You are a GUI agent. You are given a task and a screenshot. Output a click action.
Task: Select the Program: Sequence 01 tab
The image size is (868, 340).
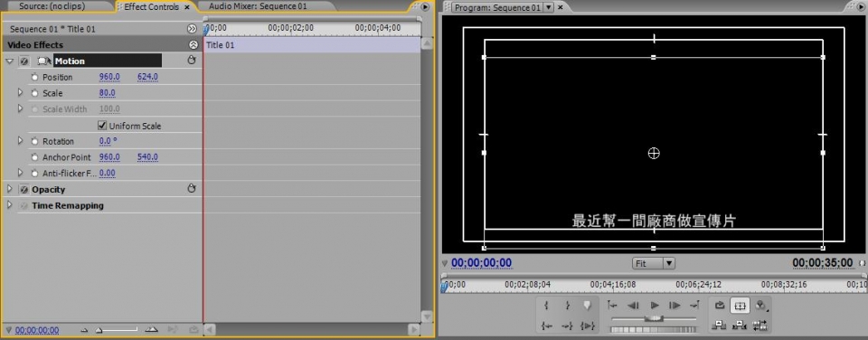[497, 7]
